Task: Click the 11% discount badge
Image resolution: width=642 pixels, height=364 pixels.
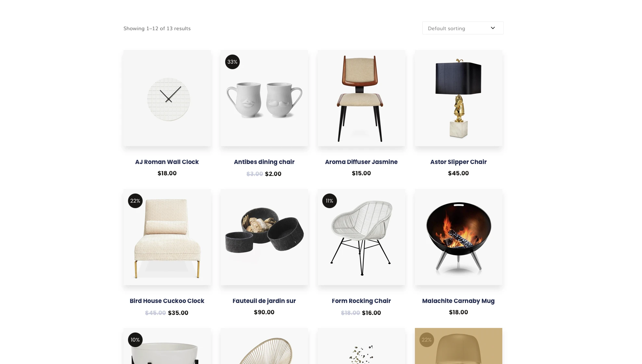Action: click(x=329, y=201)
